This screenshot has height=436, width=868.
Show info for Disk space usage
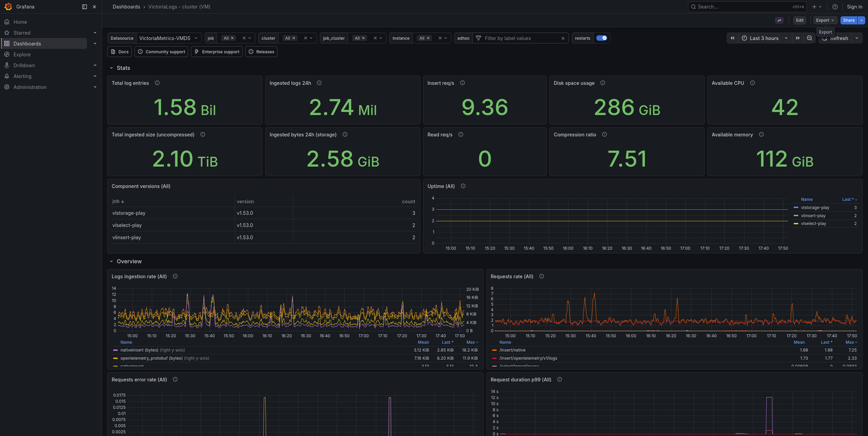click(x=603, y=83)
